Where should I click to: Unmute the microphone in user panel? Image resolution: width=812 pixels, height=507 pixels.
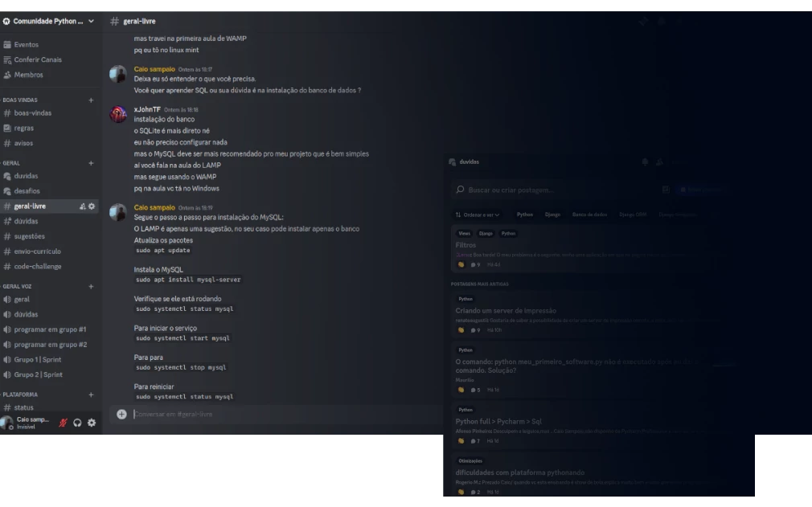pos(63,423)
